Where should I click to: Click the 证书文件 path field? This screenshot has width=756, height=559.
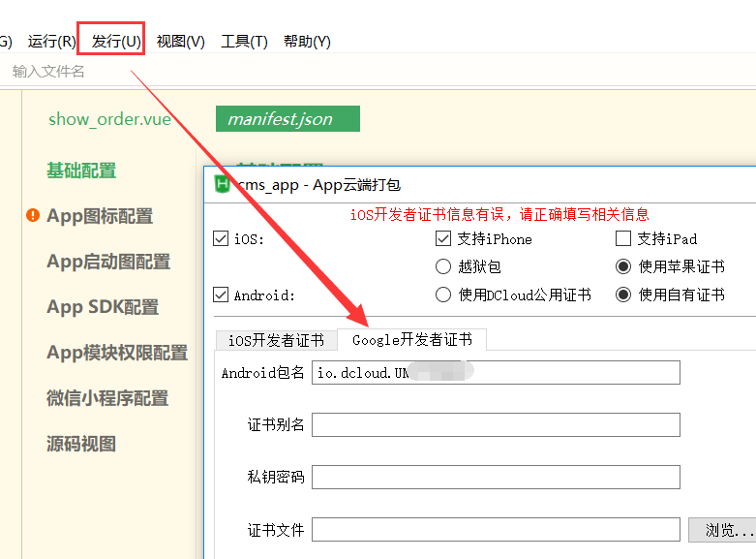tap(496, 530)
